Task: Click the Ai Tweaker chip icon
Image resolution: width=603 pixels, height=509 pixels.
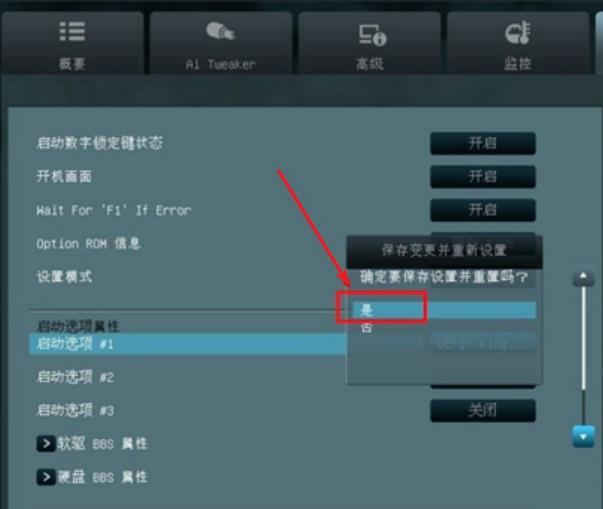Action: click(x=220, y=31)
